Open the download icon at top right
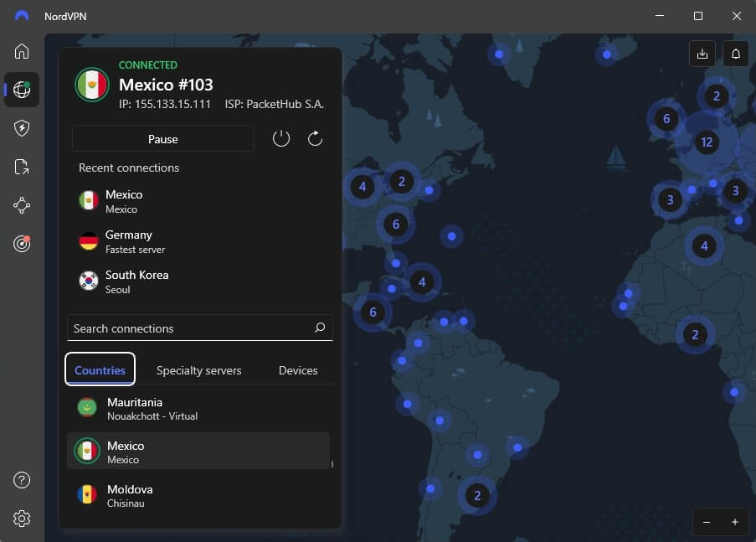This screenshot has width=756, height=542. (x=702, y=54)
